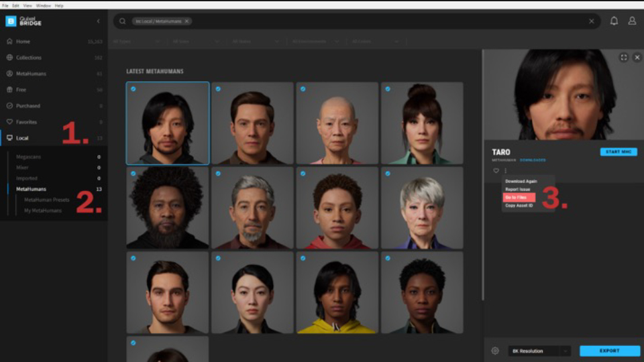Viewport: 644px width, 362px height.
Task: Select the elderly woman with silver hair thumbnail
Action: coord(422,208)
